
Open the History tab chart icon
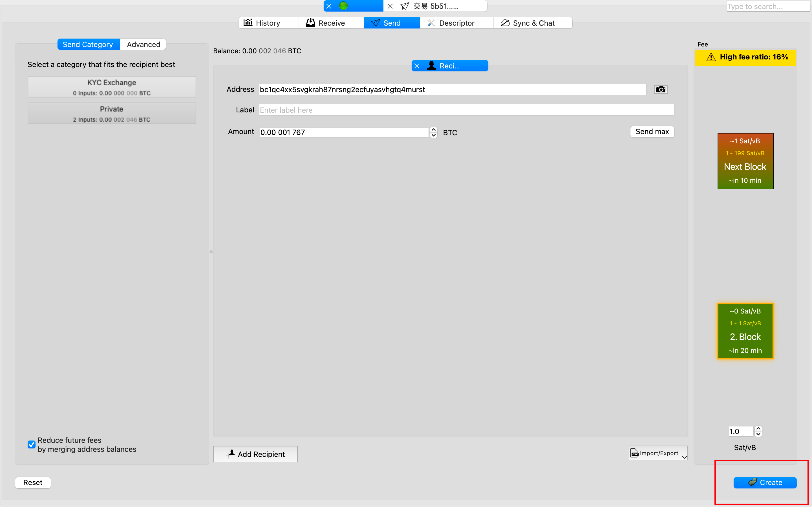[x=248, y=23]
